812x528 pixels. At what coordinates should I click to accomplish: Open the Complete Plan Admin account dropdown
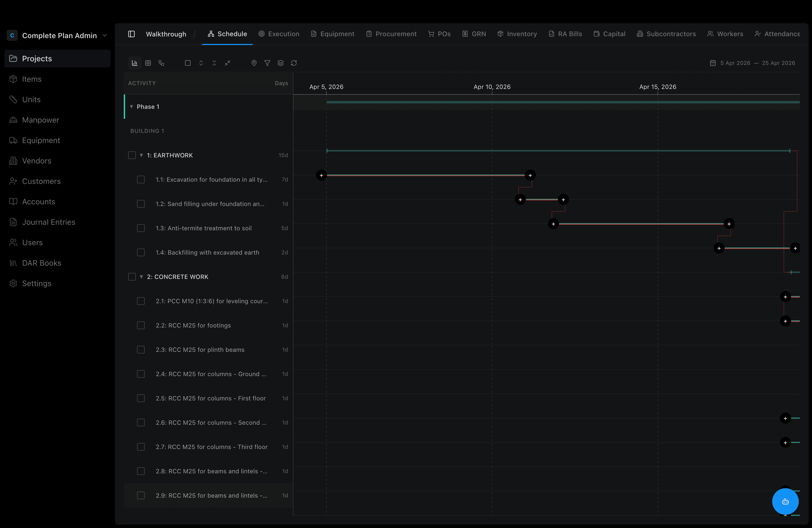click(x=105, y=35)
